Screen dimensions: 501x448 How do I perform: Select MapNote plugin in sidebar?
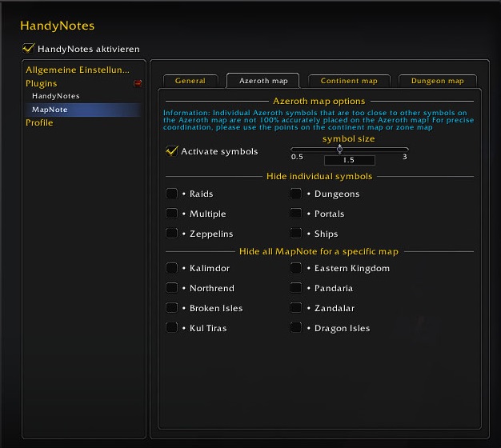tap(49, 110)
